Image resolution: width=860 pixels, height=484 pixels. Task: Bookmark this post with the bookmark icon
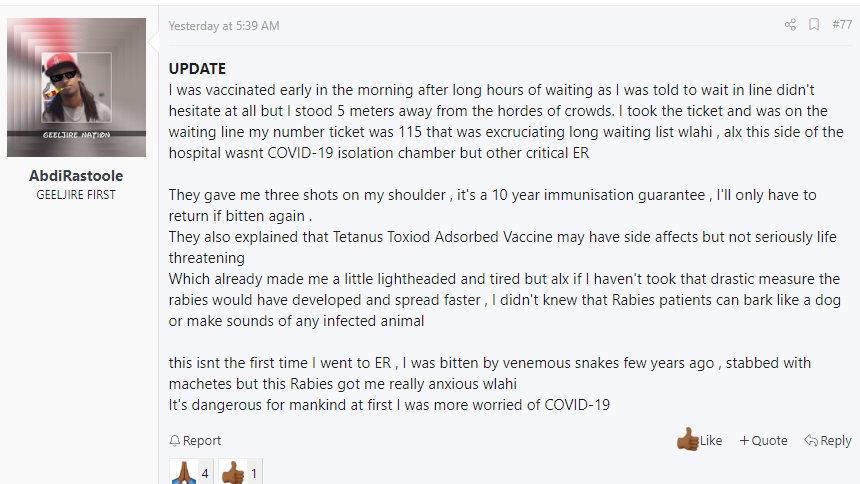814,25
